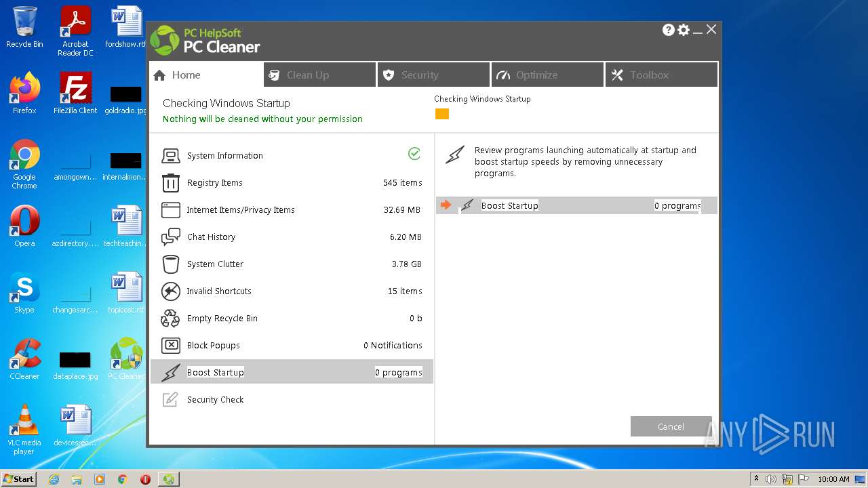Select the topicest.rtf document on desktop
Image resolution: width=868 pixels, height=488 pixels.
coord(126,293)
